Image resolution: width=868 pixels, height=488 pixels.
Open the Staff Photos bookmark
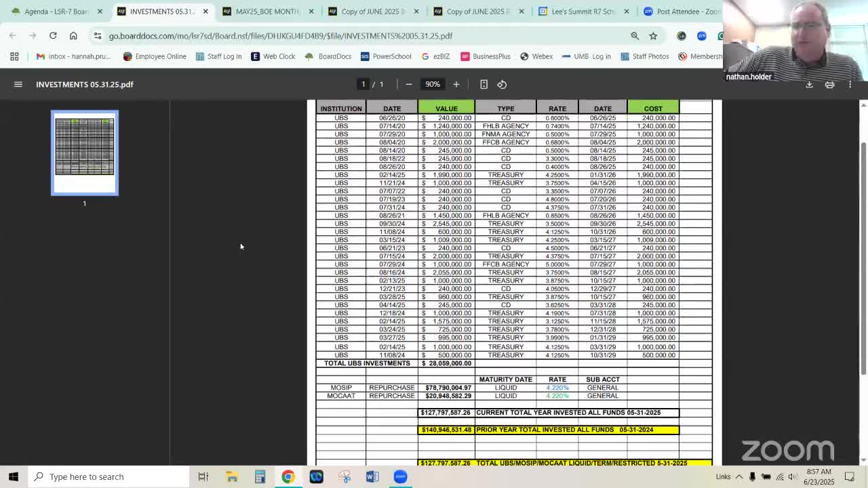[644, 56]
